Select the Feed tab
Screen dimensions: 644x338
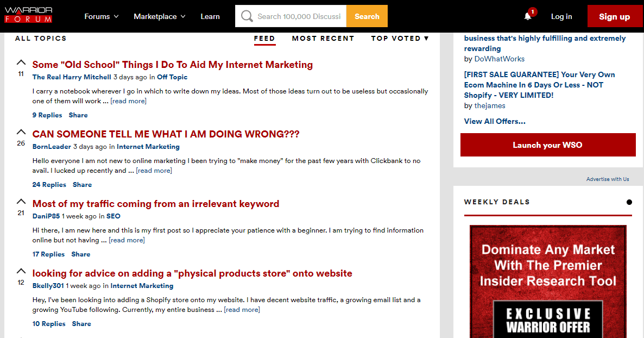(264, 39)
